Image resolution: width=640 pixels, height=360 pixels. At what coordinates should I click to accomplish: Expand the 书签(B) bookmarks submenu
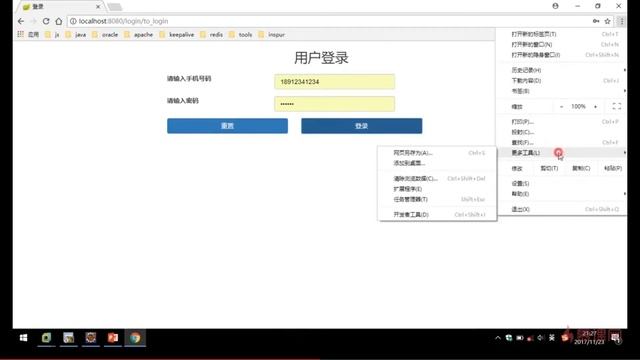point(562,91)
